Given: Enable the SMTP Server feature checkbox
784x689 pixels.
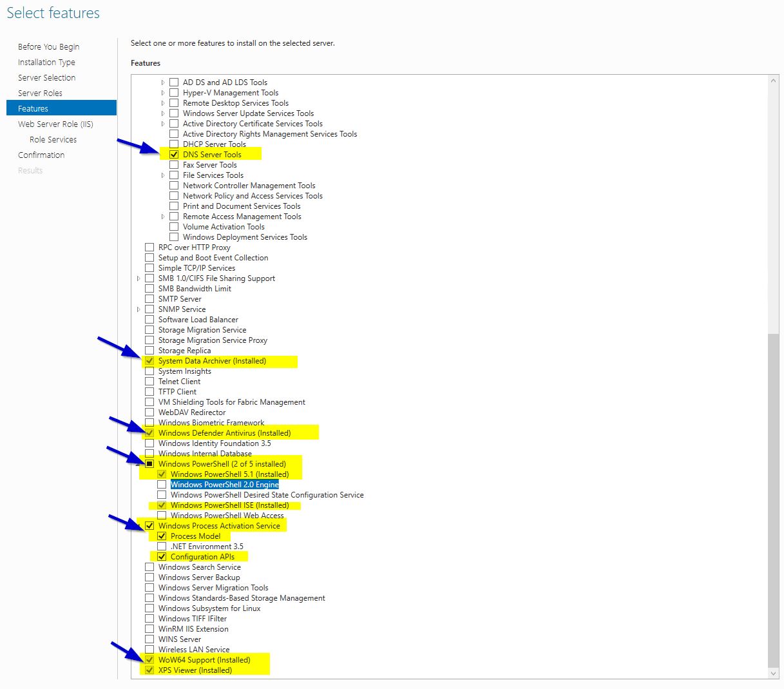Looking at the screenshot, I should [x=149, y=299].
